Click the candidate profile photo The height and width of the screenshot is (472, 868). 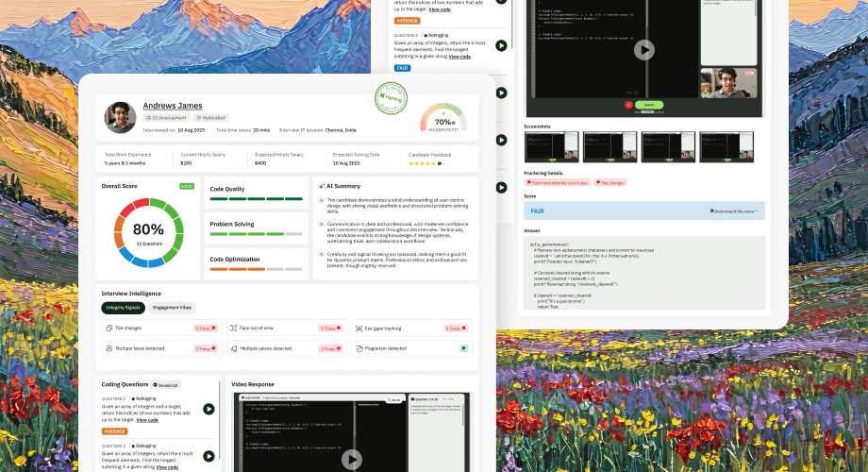pos(120,117)
